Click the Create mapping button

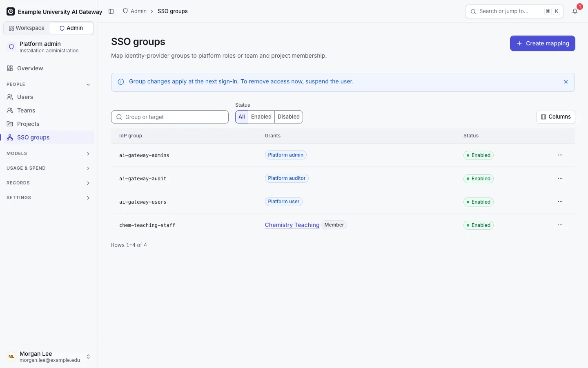pyautogui.click(x=543, y=43)
